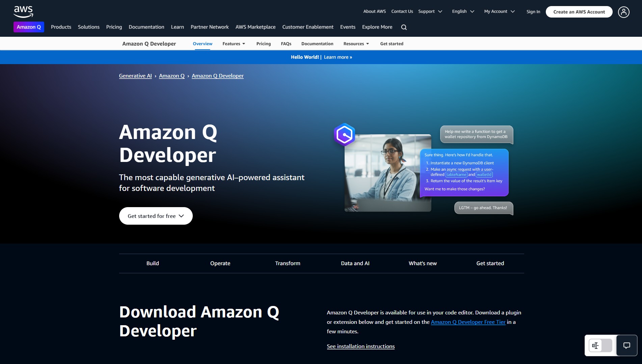Toggle the translate widget switch
Viewport: 642px width, 364px height.
pos(600,345)
